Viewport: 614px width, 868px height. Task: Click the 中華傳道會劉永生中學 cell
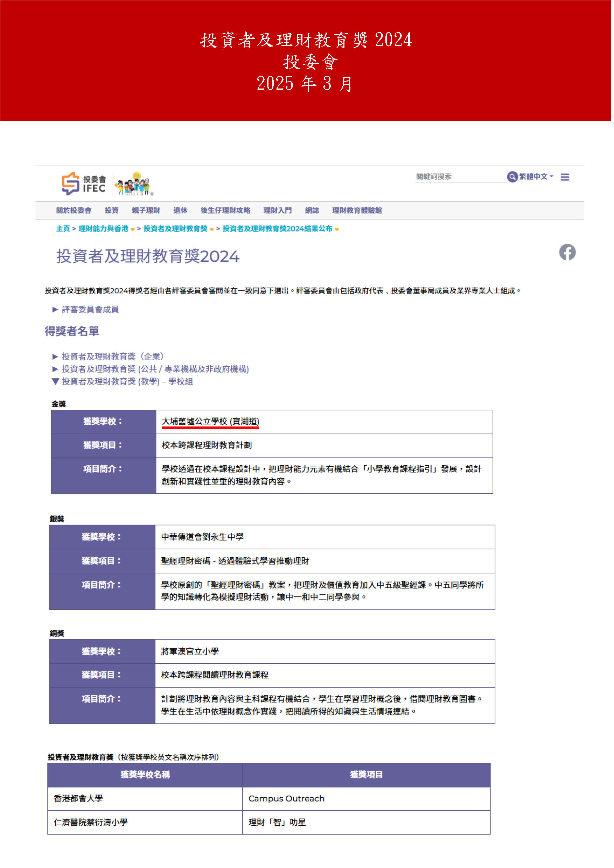[325, 537]
